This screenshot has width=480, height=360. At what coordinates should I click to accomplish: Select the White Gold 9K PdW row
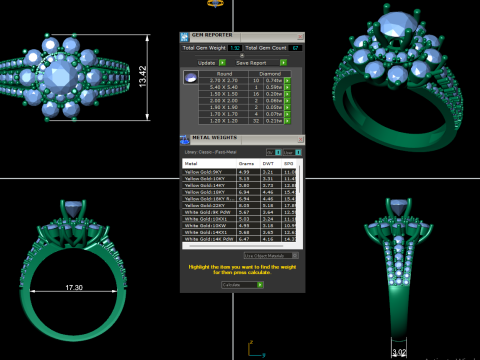click(x=239, y=212)
